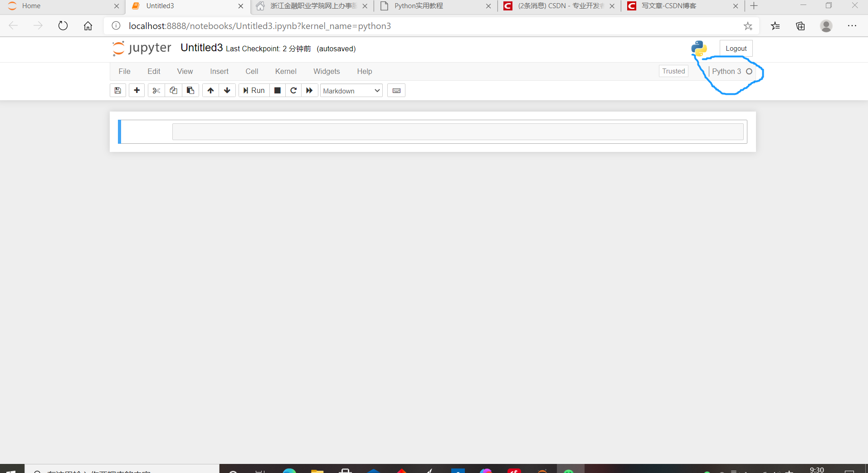Screen dimensions: 868x473
Task: Open browser Collections icon
Action: coord(800,26)
